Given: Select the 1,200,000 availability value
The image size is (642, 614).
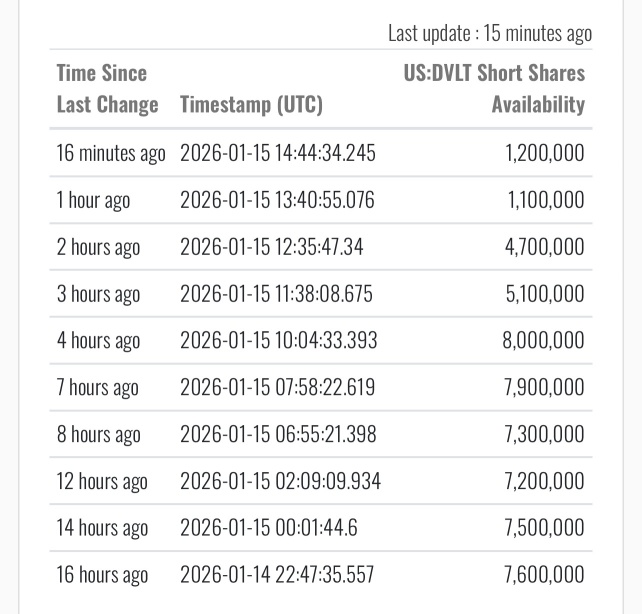Looking at the screenshot, I should click(x=545, y=153).
